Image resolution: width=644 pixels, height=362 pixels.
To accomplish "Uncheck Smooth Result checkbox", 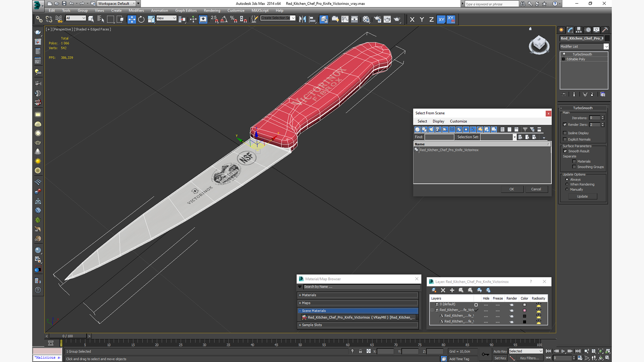I will 565,151.
